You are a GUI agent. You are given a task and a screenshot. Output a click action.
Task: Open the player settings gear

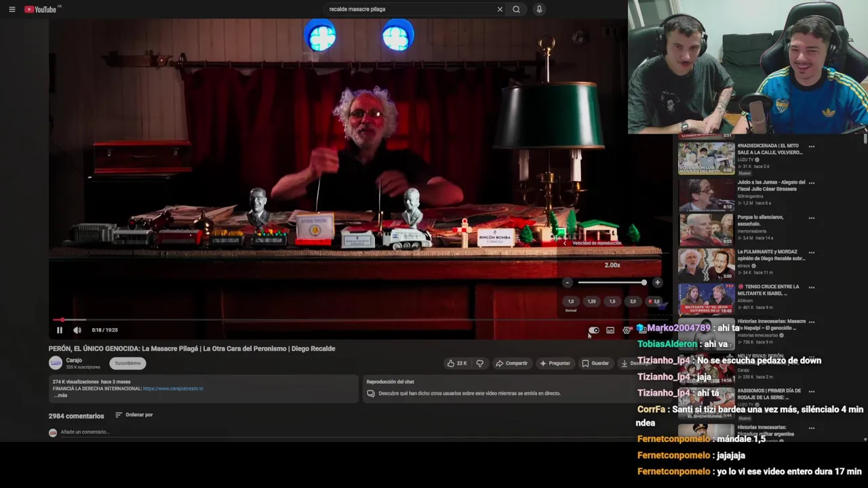[x=627, y=330]
